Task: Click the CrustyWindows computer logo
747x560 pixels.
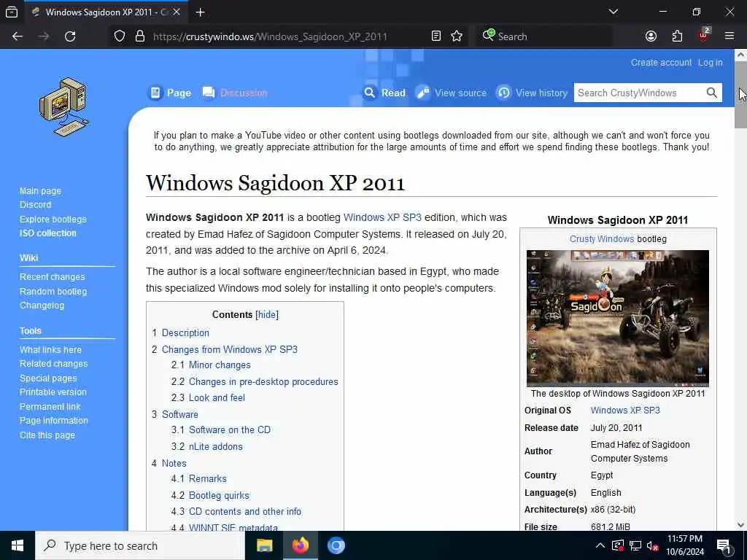Action: (64, 107)
